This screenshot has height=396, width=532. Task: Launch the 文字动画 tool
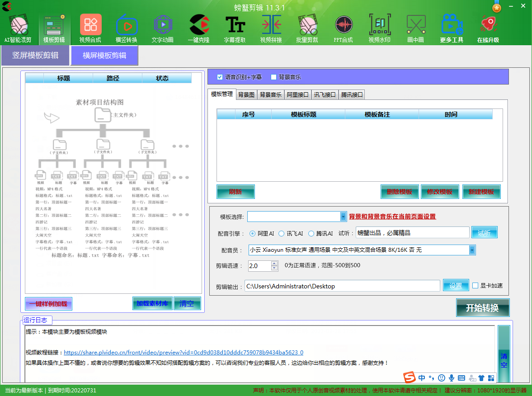[x=163, y=28]
